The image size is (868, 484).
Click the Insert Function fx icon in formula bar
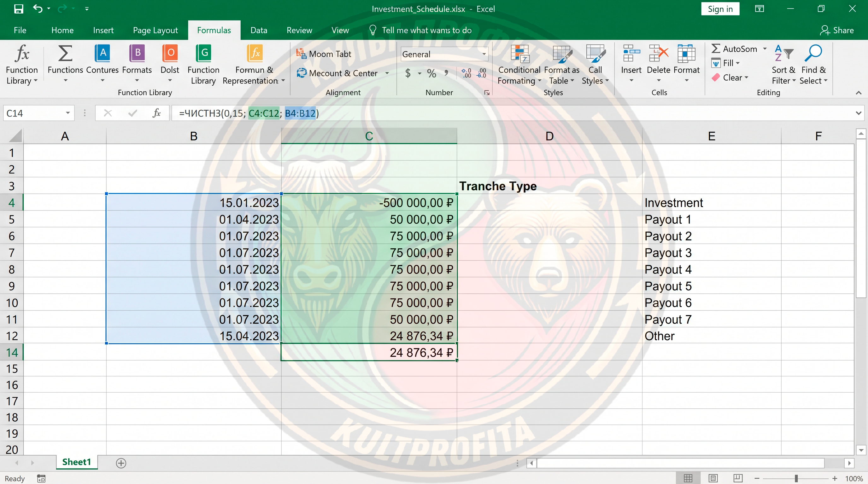click(x=157, y=113)
